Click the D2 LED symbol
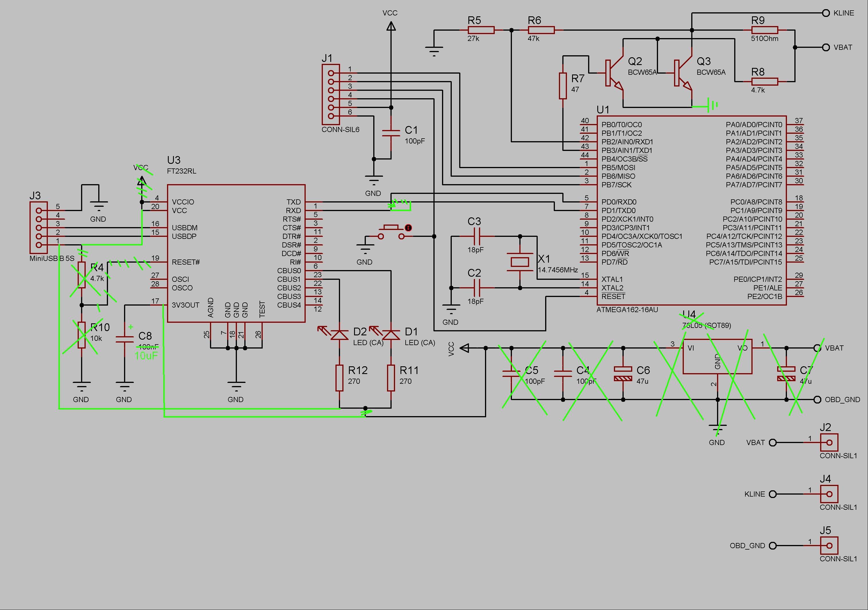The image size is (868, 610). point(339,334)
